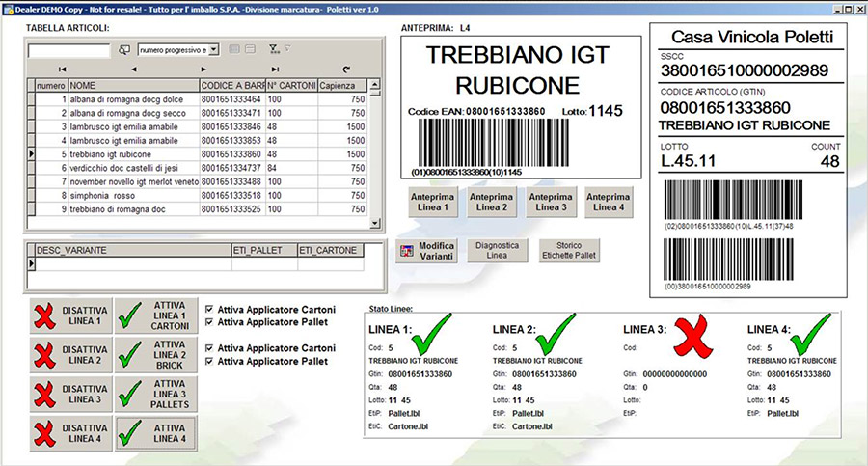Click barcode cell 8001651334737
Viewport: 868px width, 466px height.
point(232,168)
